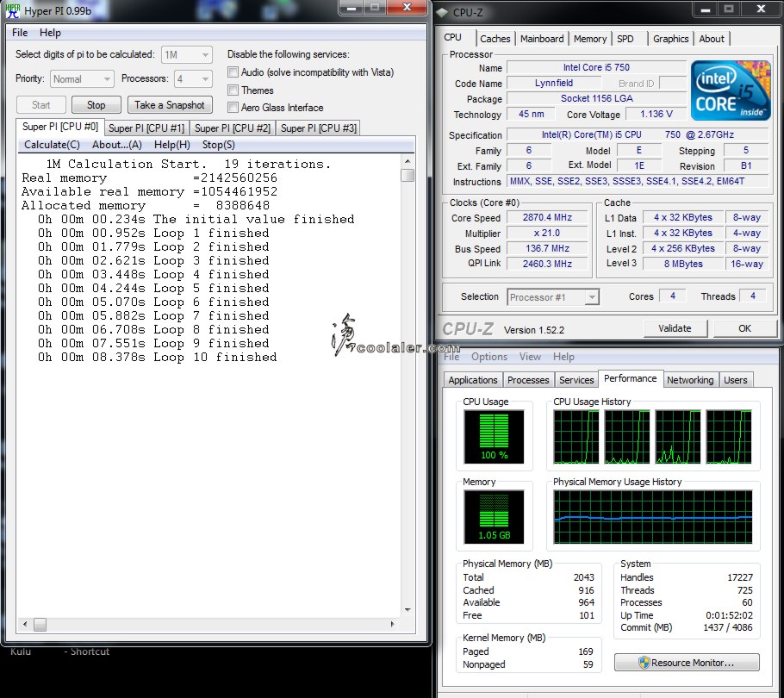Click the Validate button in CPU-Z

click(x=675, y=328)
